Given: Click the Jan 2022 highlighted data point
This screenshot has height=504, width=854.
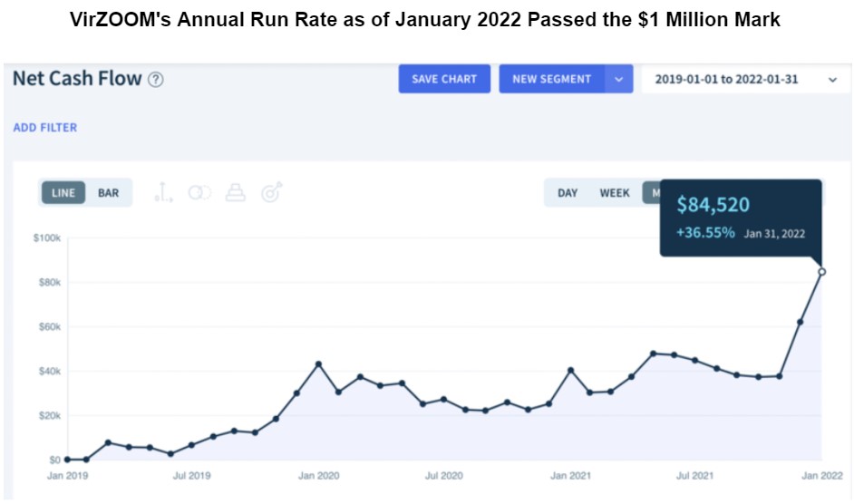Looking at the screenshot, I should pyautogui.click(x=822, y=272).
